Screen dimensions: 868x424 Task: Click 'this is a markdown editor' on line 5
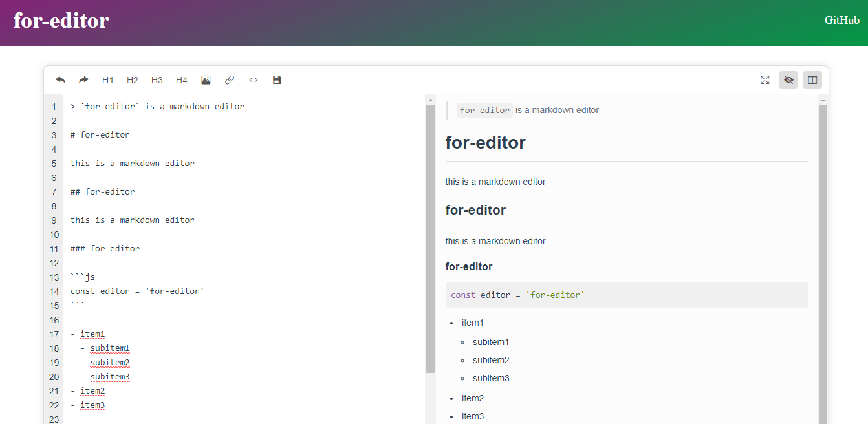coord(133,164)
